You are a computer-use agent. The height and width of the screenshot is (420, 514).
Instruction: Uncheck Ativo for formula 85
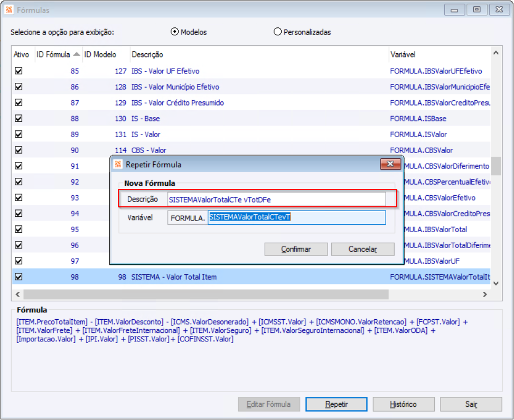pyautogui.click(x=18, y=71)
